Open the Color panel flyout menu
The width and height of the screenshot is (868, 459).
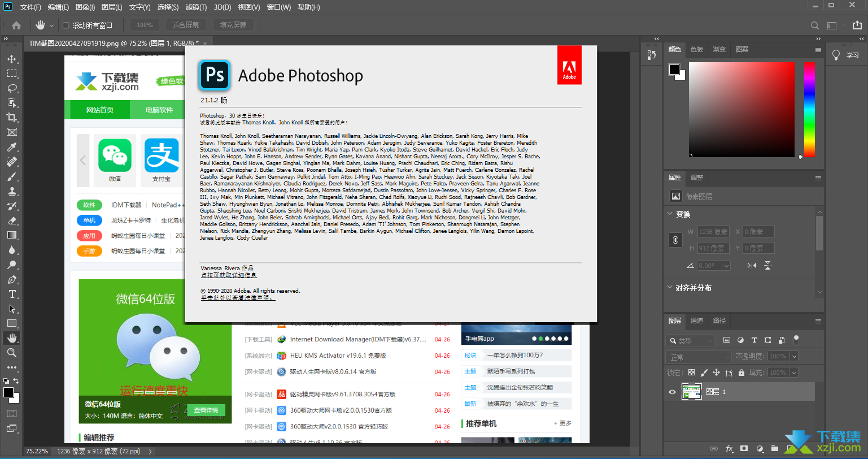click(818, 50)
